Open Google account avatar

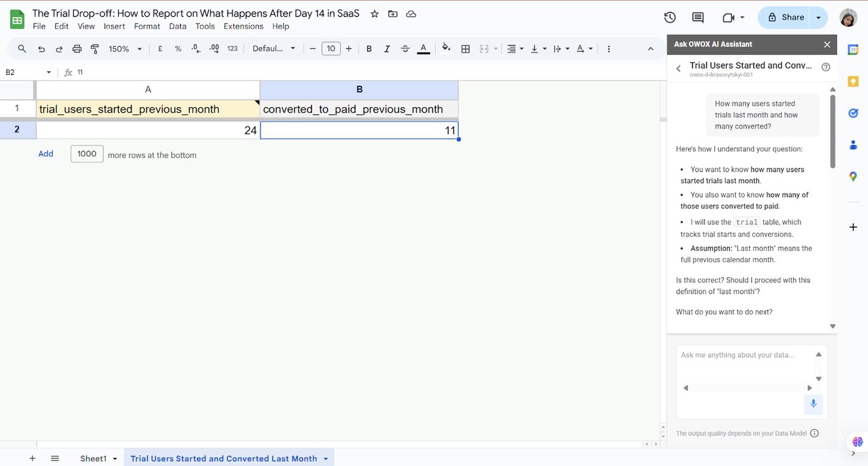tap(848, 18)
